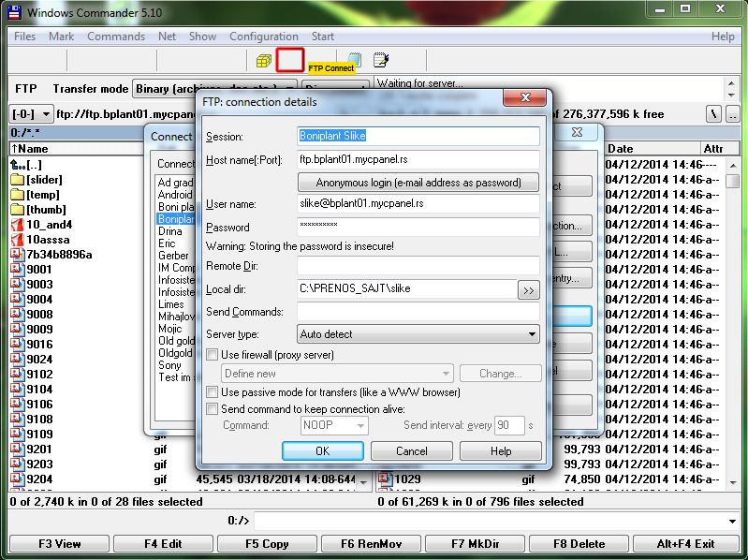Select Gerber in the Connect list
This screenshot has width=748, height=560.
(173, 256)
